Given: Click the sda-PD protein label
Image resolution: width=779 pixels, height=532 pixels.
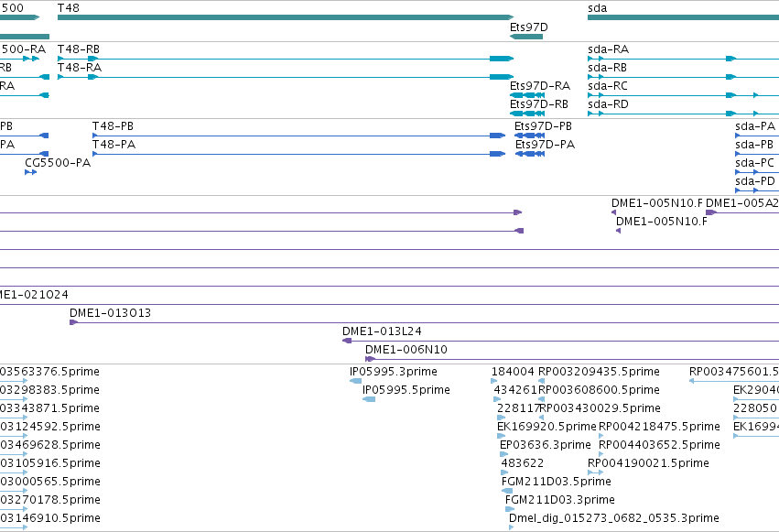Looking at the screenshot, I should coord(755,181).
